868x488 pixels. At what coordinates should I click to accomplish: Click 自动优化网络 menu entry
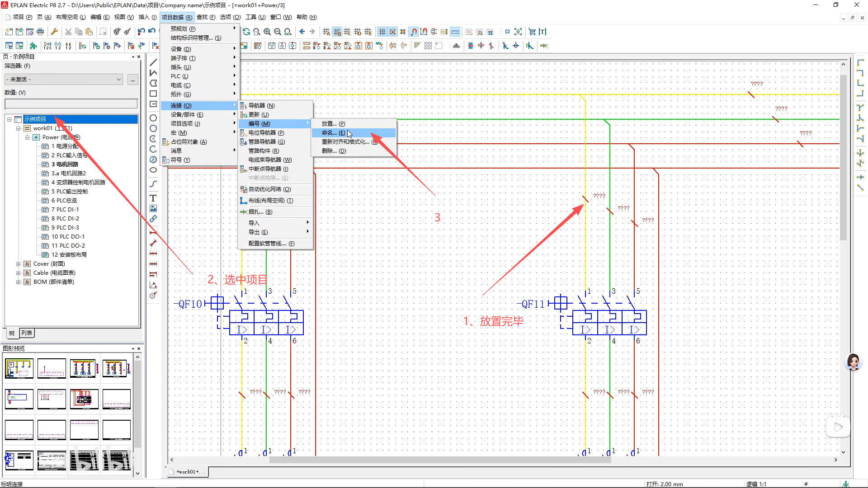tap(269, 189)
